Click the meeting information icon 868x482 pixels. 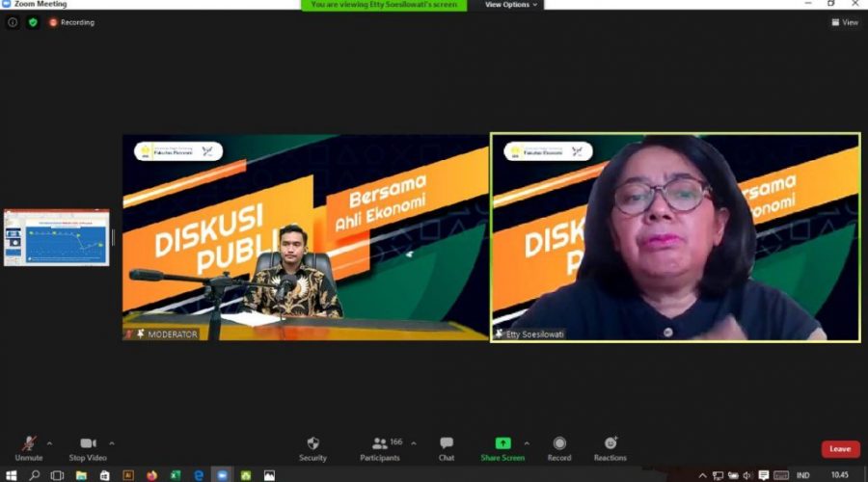point(13,22)
